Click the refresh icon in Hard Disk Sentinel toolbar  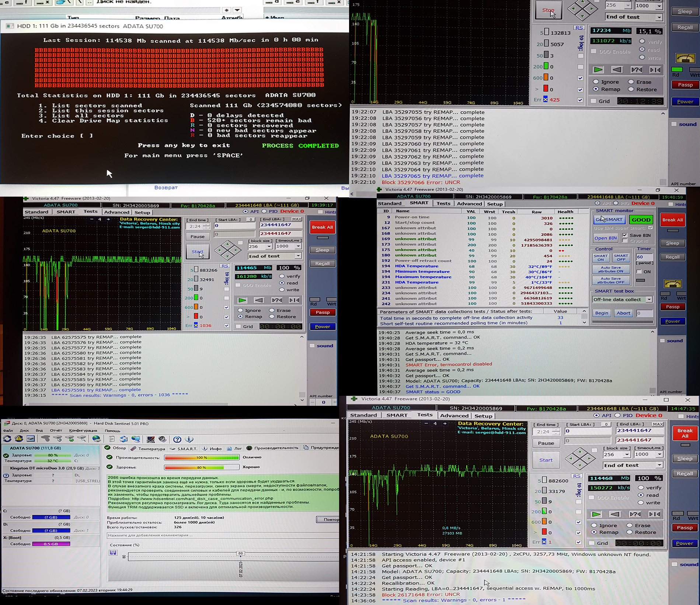point(7,439)
